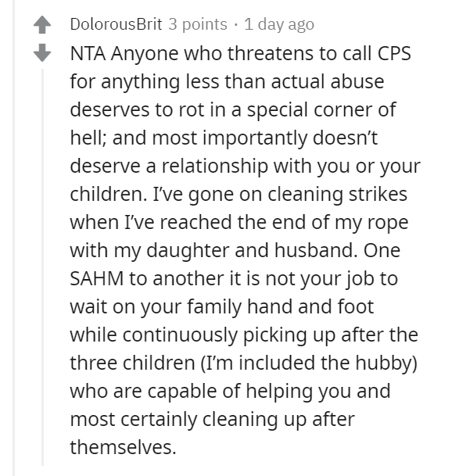Collapse the comment via its thread line

42,267
